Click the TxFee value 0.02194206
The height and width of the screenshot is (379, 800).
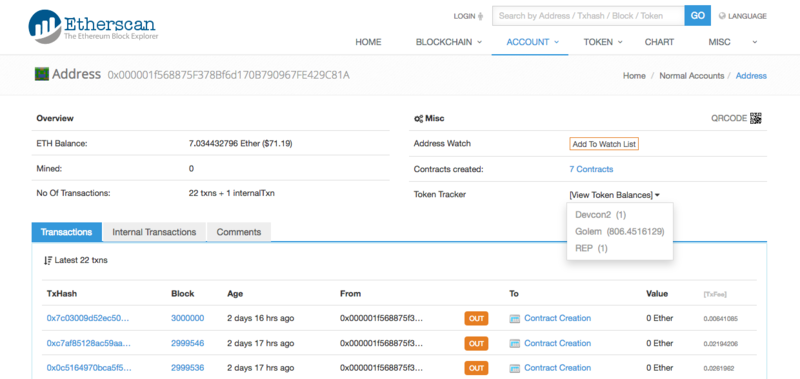click(x=720, y=344)
